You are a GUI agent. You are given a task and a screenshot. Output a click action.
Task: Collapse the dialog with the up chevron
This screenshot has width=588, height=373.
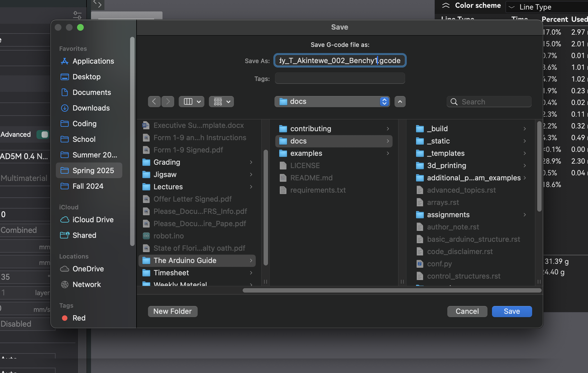pos(400,102)
